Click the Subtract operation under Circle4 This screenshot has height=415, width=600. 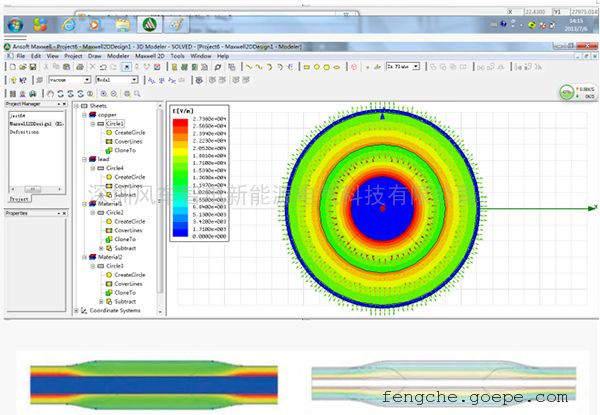(125, 194)
